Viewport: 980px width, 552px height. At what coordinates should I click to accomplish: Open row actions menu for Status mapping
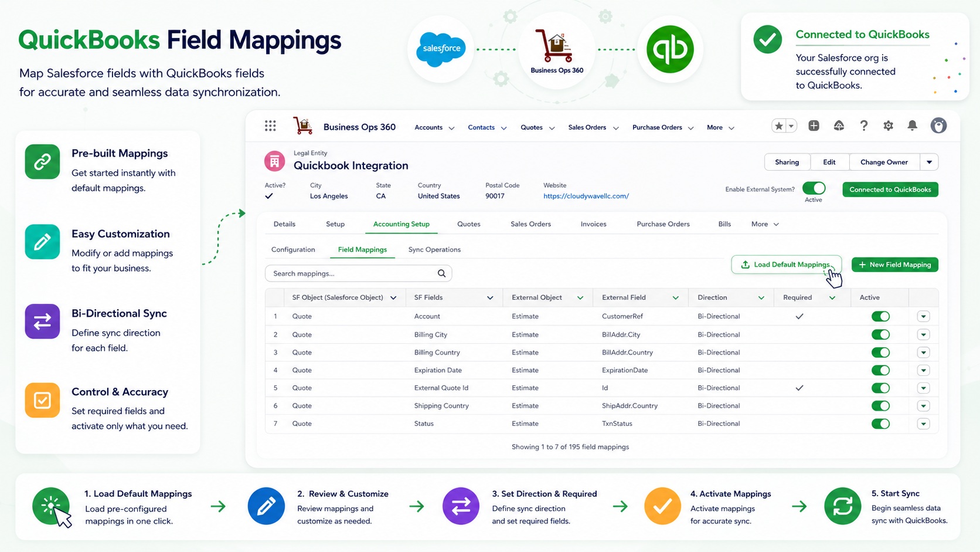[923, 424]
